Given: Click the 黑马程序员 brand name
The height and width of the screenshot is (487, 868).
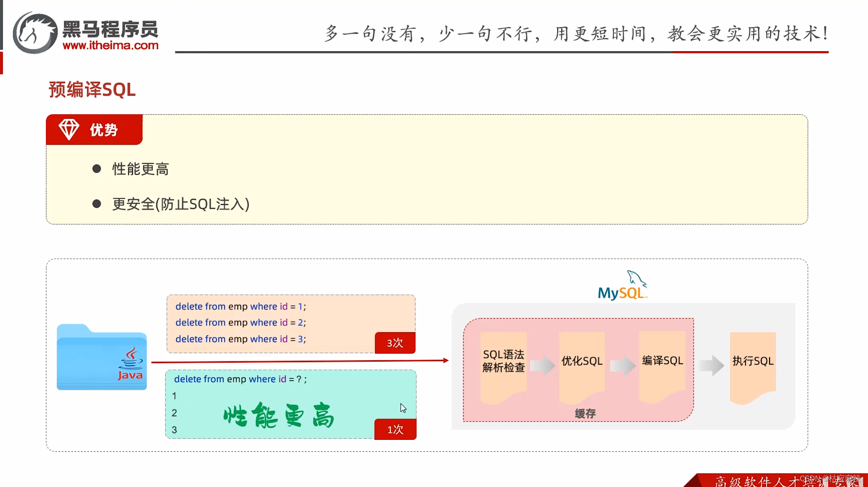Looking at the screenshot, I should [110, 29].
